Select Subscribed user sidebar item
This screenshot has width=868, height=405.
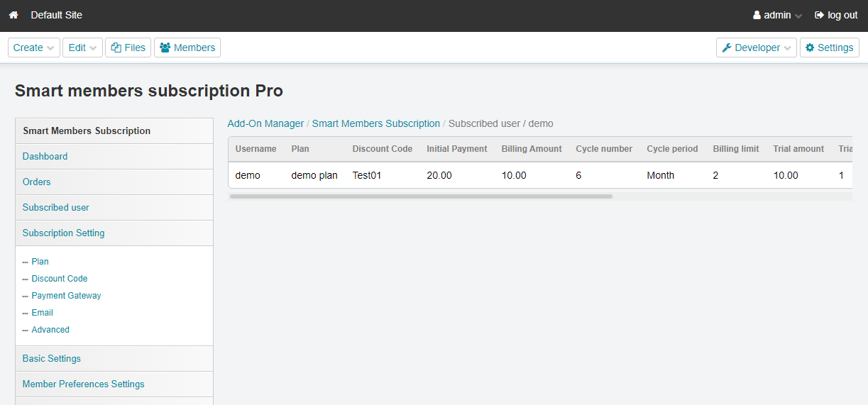tap(55, 207)
